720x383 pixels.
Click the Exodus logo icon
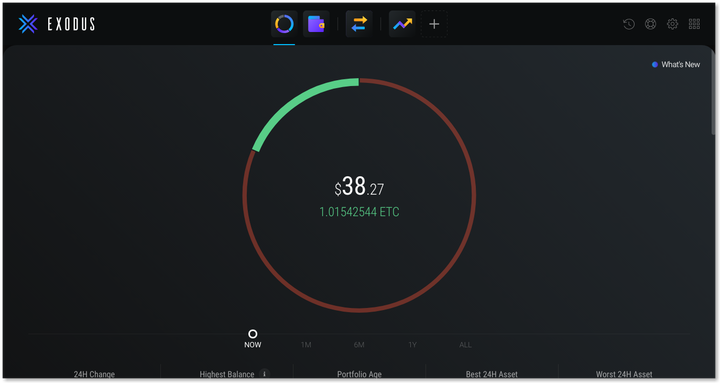28,24
